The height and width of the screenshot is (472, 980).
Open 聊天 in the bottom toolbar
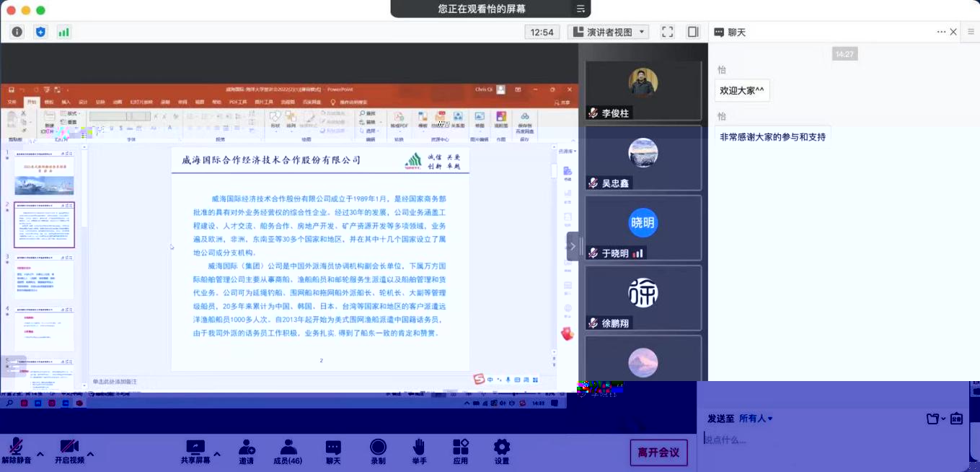333,452
